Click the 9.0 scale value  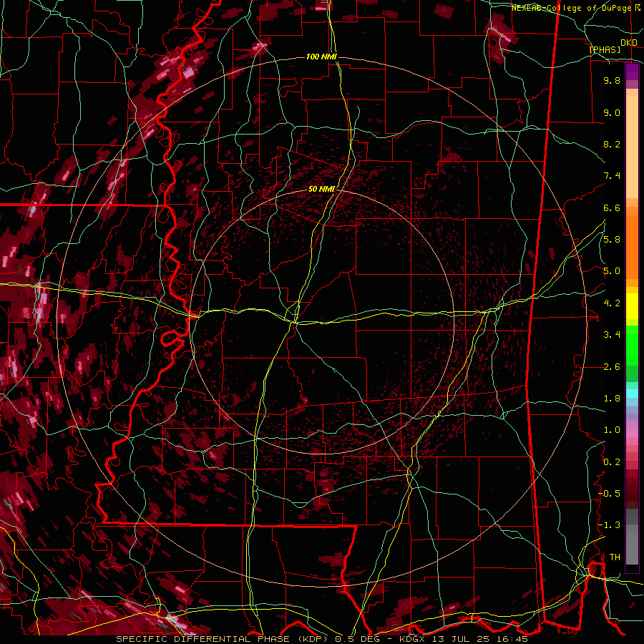pos(612,112)
